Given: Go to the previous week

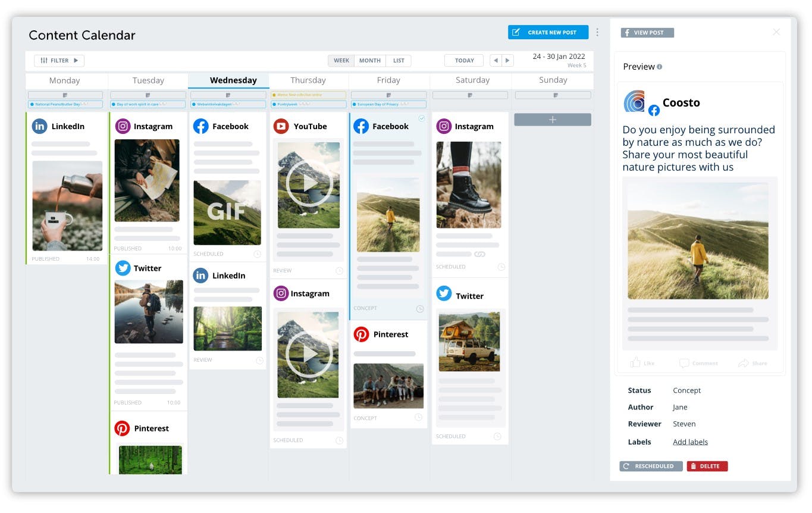Looking at the screenshot, I should [496, 61].
